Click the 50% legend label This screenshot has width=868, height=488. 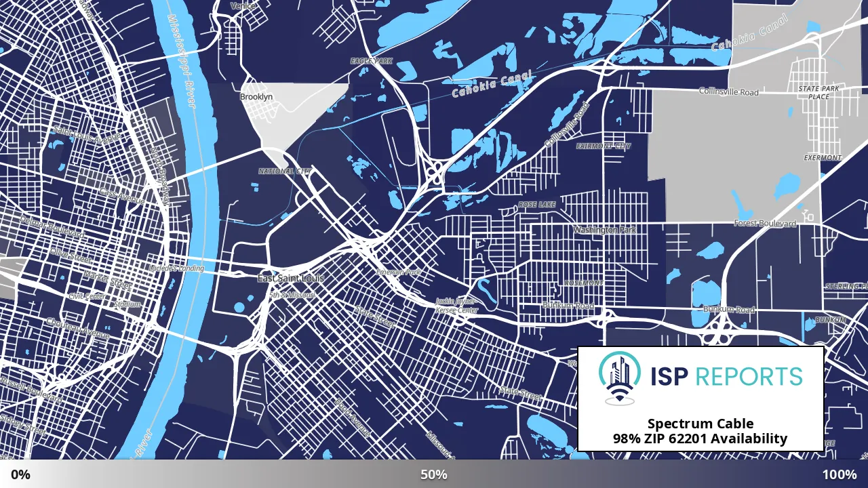pyautogui.click(x=433, y=474)
